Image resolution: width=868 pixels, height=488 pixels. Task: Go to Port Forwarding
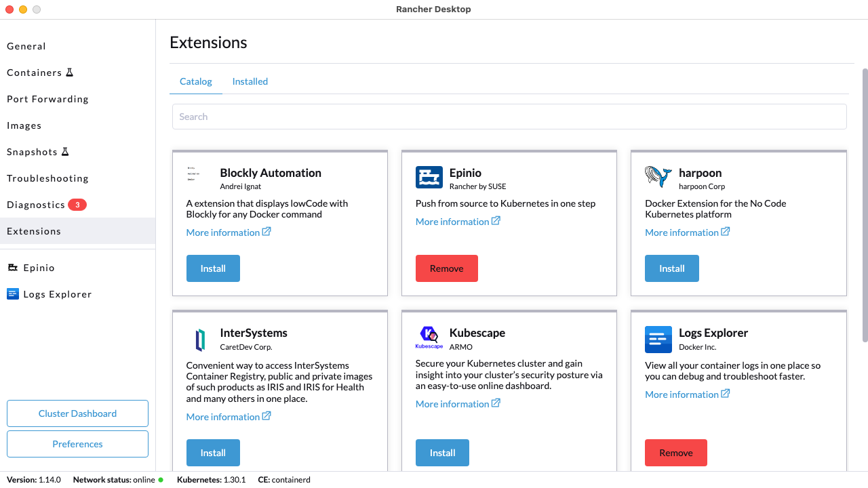[x=77, y=99]
